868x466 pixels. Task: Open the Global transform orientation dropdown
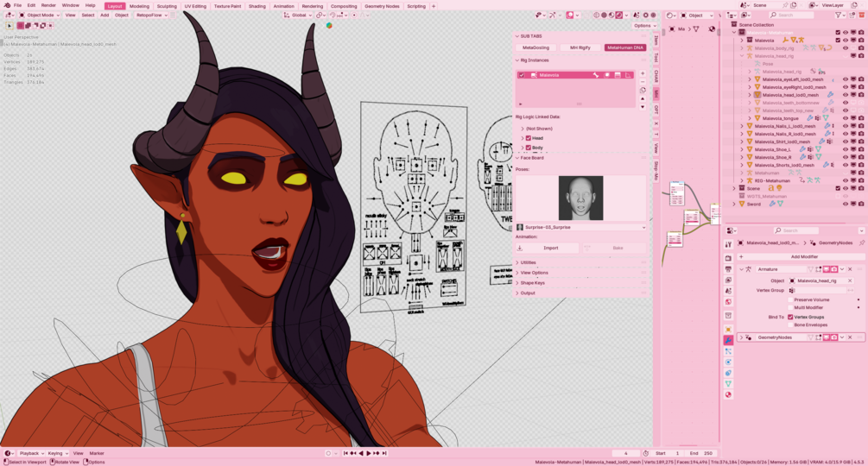click(298, 15)
